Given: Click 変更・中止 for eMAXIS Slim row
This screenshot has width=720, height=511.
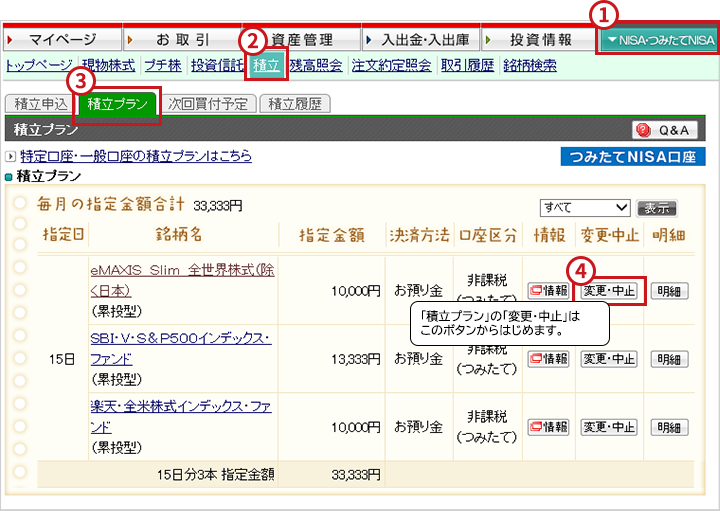Looking at the screenshot, I should [609, 291].
